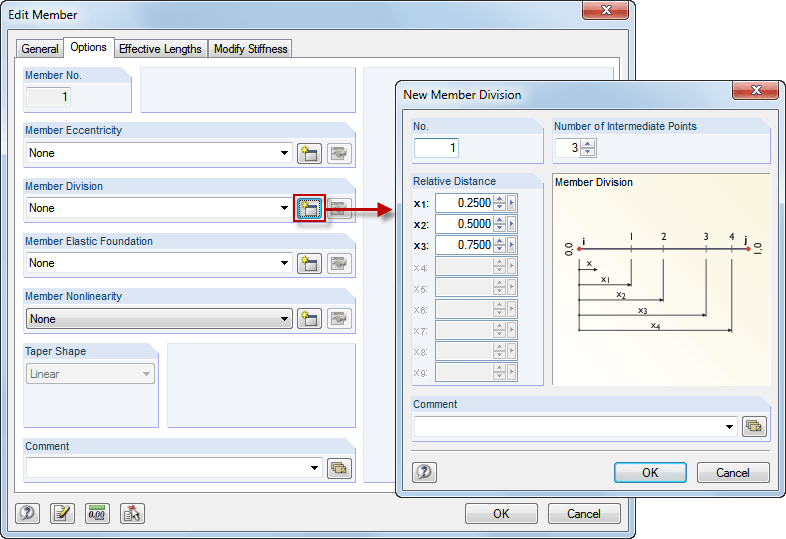Adjust Number of Intermediate Points spinner
Image resolution: width=786 pixels, height=539 pixels.
point(588,148)
